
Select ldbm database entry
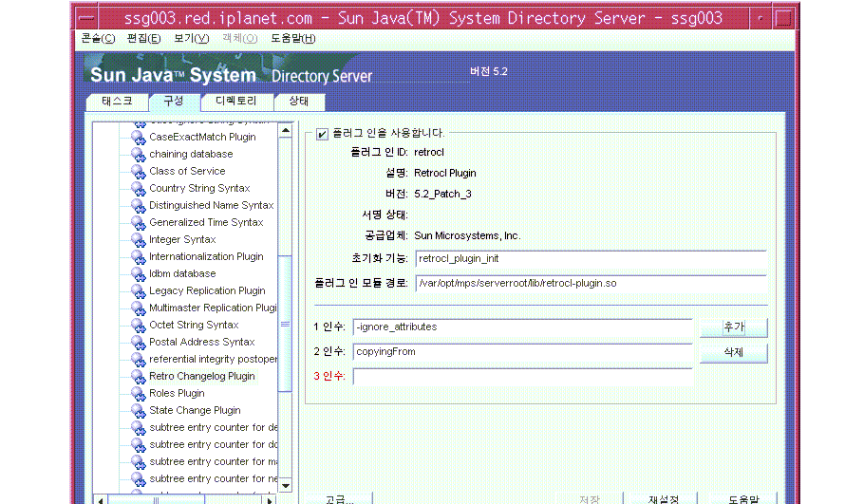point(182,273)
